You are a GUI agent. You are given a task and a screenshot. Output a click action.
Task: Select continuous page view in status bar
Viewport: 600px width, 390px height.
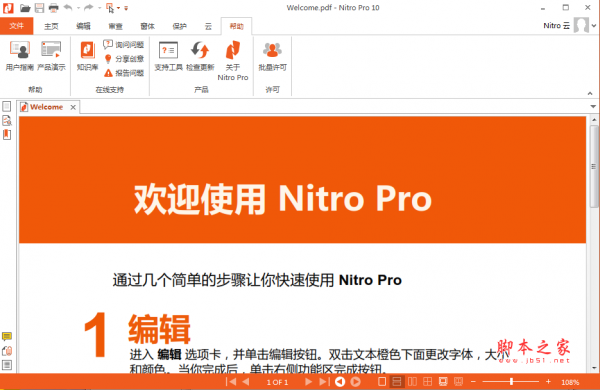click(x=397, y=382)
